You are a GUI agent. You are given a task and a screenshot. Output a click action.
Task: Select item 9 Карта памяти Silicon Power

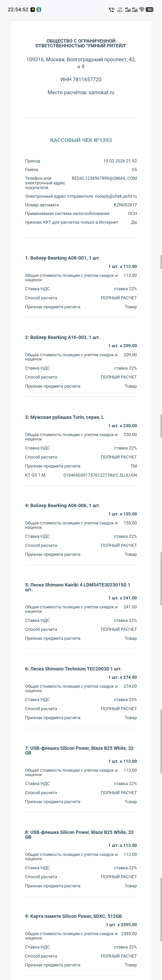pyautogui.click(x=73, y=916)
